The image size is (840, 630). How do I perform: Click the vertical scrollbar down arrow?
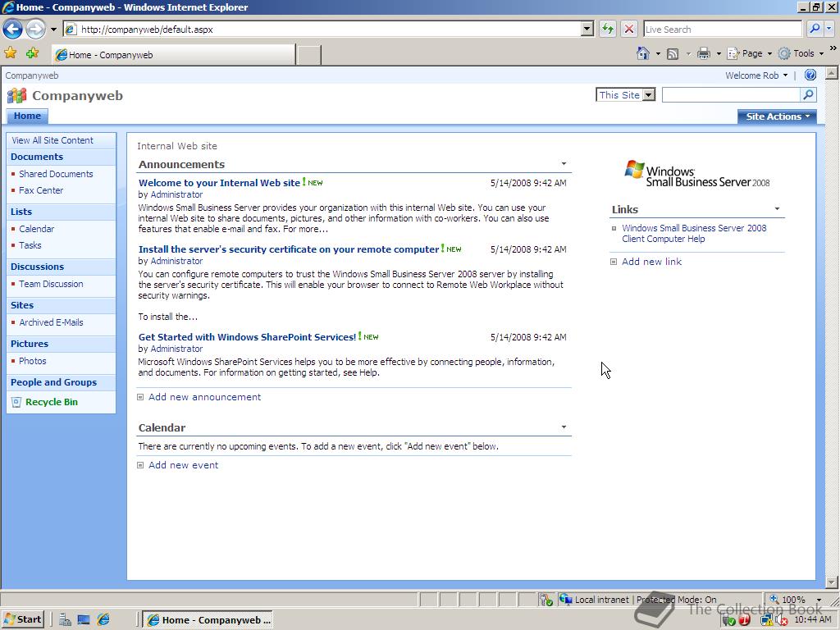pyautogui.click(x=832, y=582)
